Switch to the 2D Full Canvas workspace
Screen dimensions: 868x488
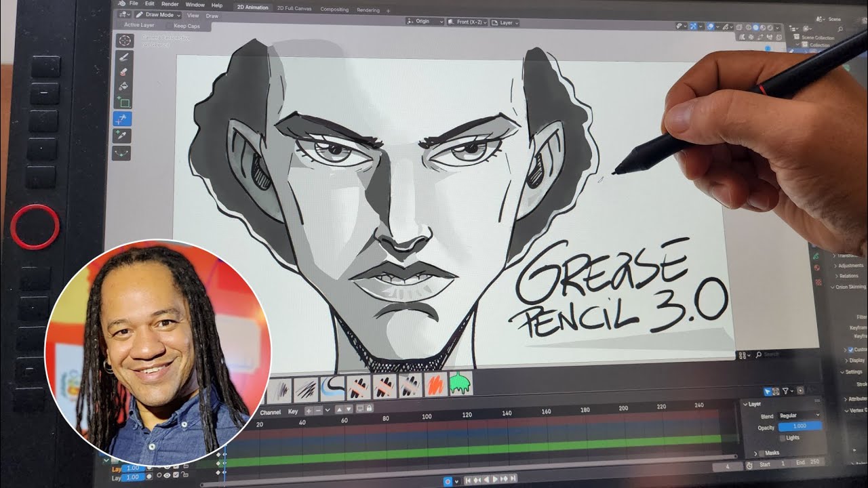[x=294, y=9]
